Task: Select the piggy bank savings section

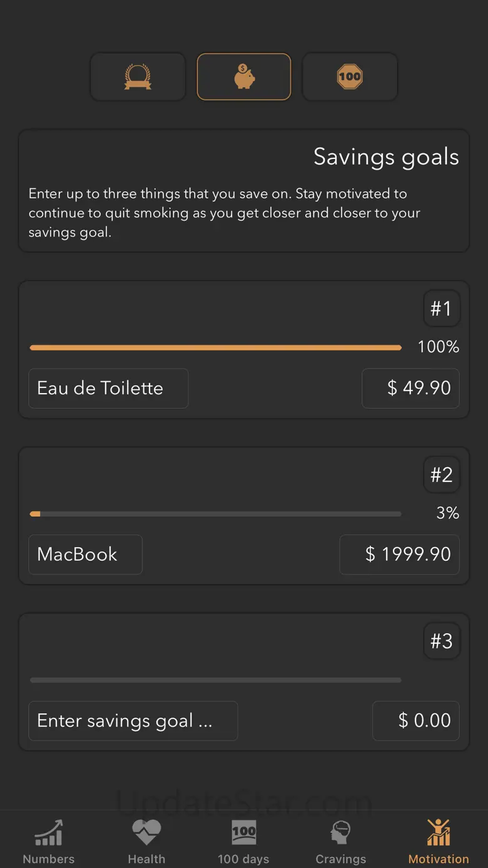Action: pyautogui.click(x=244, y=77)
